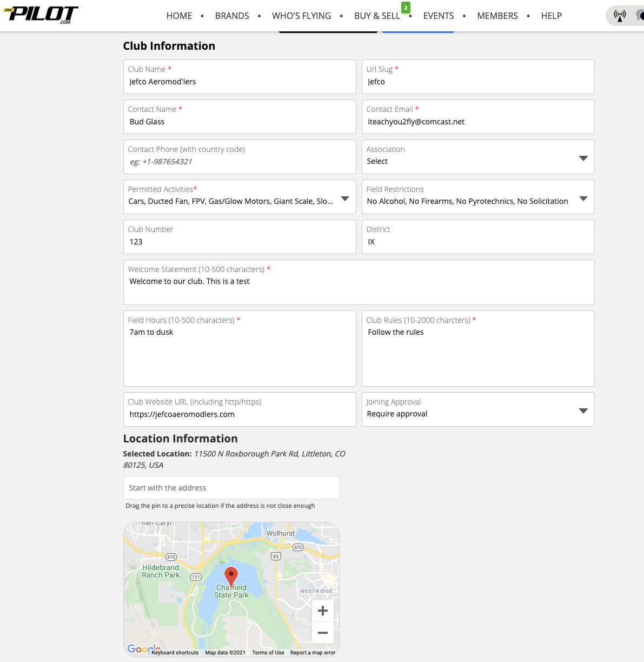The image size is (644, 662).
Task: Click Report a map error link
Action: click(x=313, y=652)
